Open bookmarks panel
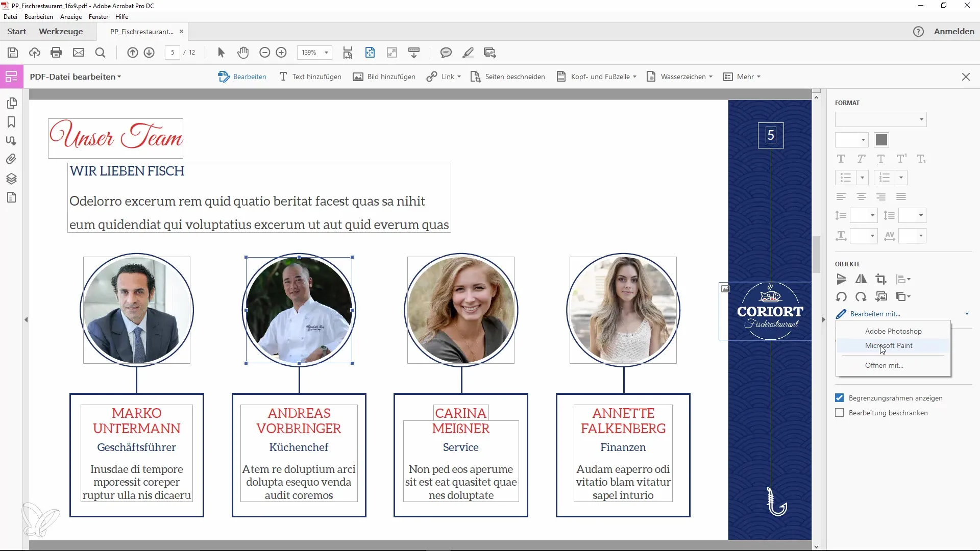The width and height of the screenshot is (980, 551). pos(11,122)
